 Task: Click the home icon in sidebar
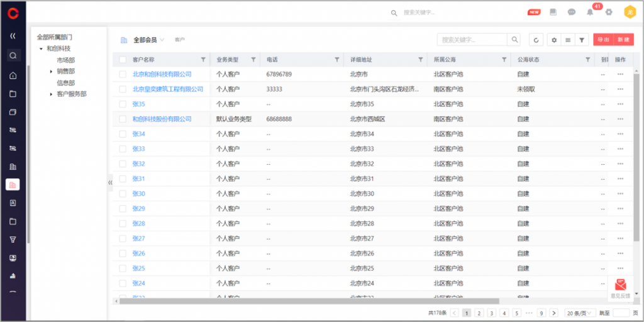pyautogui.click(x=13, y=75)
